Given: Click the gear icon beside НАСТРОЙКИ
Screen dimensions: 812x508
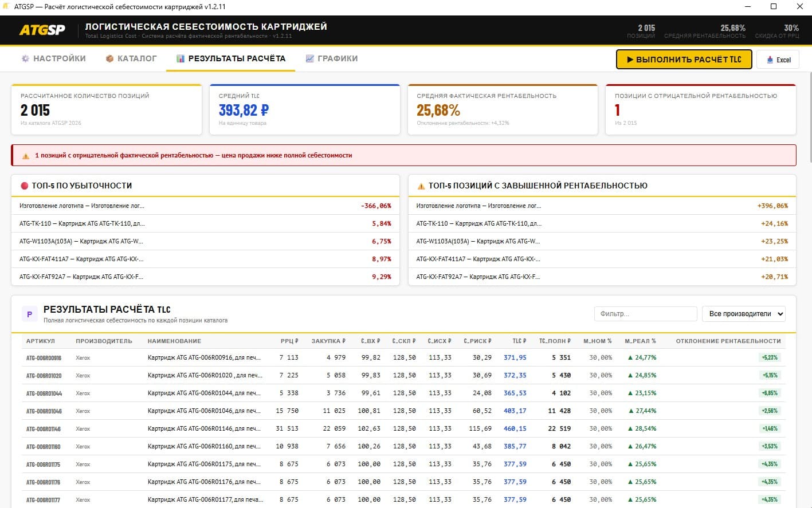Looking at the screenshot, I should pos(25,58).
